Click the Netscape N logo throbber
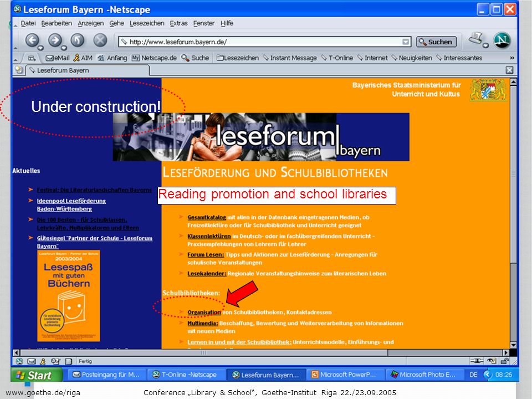This screenshot has height=399, width=532. [502, 40]
